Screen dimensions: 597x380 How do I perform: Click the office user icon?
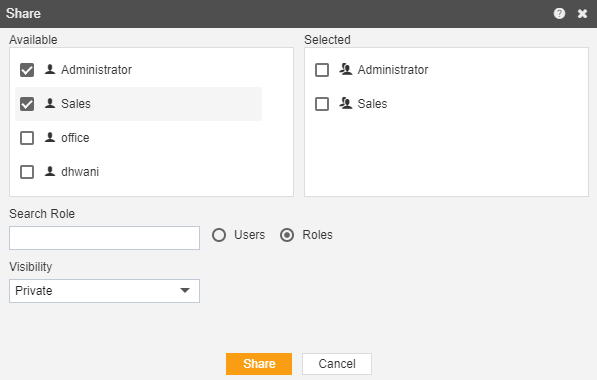[x=50, y=137]
